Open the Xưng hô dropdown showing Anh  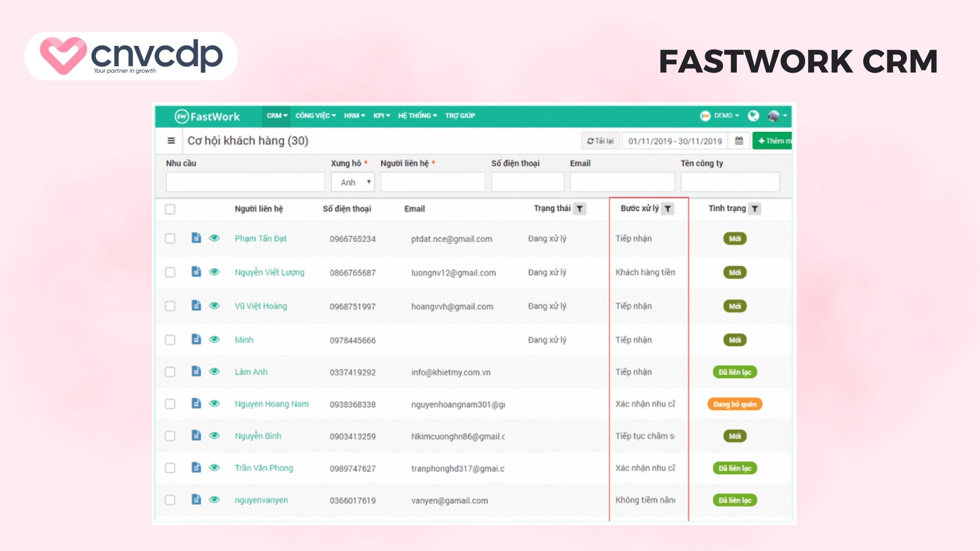click(x=352, y=182)
